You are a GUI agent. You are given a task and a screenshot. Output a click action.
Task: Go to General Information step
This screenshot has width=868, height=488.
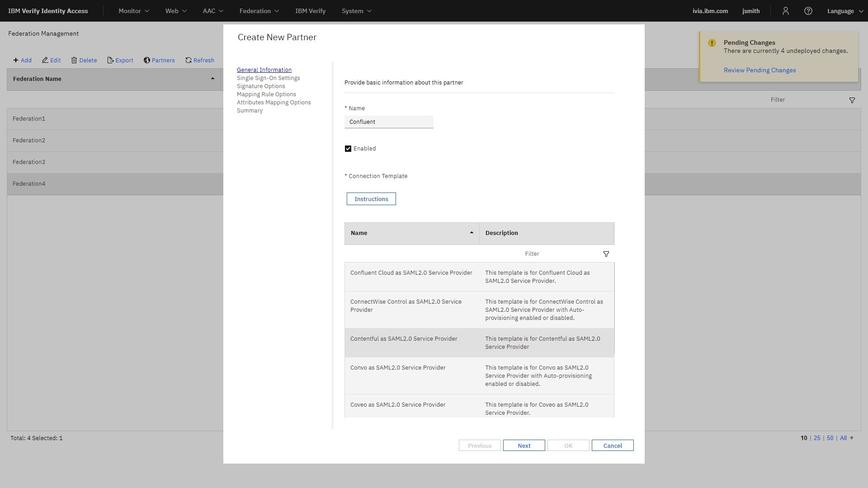264,70
